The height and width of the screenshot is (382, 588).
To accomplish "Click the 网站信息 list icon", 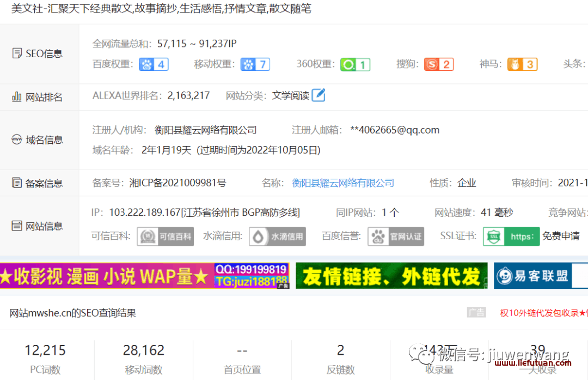I will point(16,226).
